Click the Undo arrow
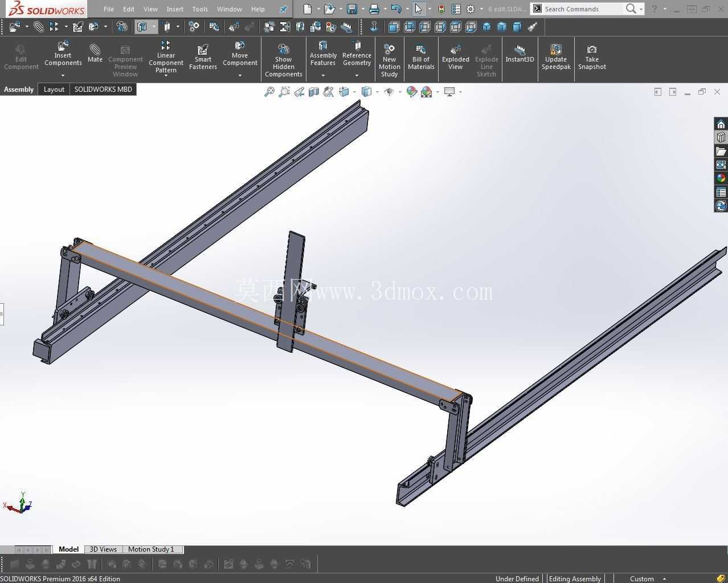 [396, 9]
